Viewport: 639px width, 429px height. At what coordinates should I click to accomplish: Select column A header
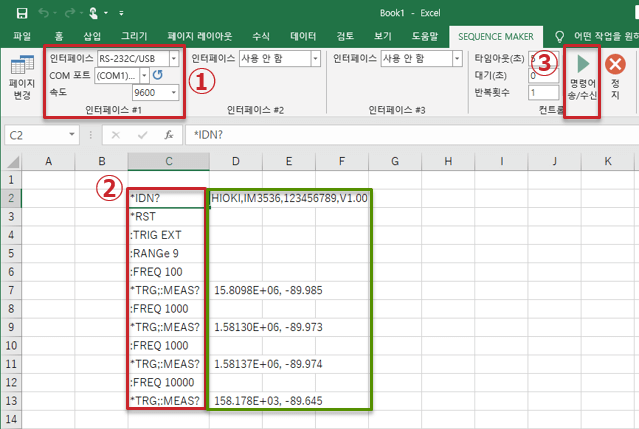click(48, 162)
